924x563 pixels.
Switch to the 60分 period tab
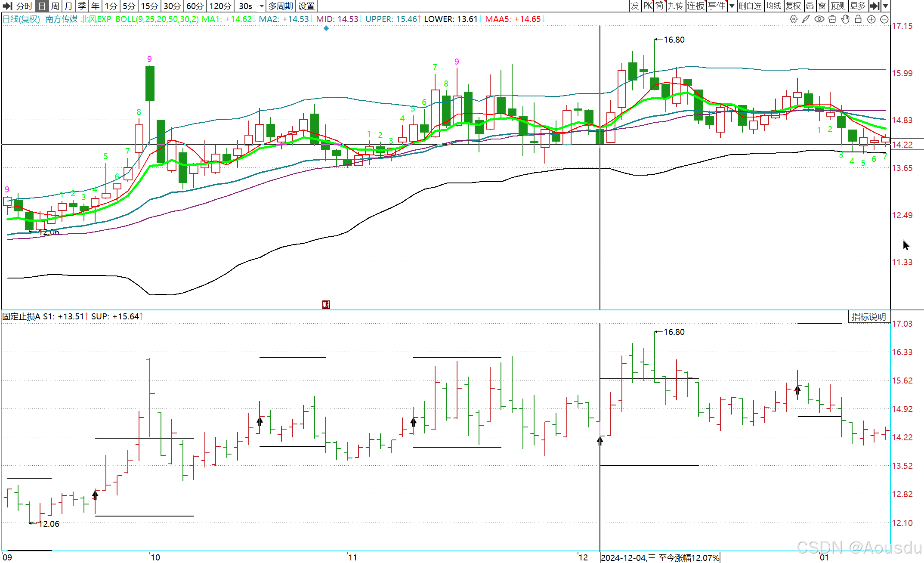[195, 6]
